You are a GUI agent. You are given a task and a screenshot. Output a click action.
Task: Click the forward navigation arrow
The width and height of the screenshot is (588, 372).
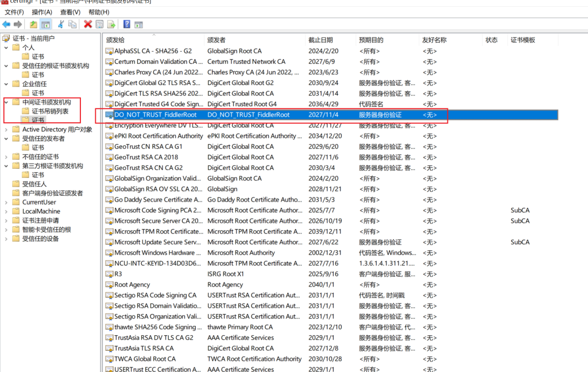[x=18, y=25]
